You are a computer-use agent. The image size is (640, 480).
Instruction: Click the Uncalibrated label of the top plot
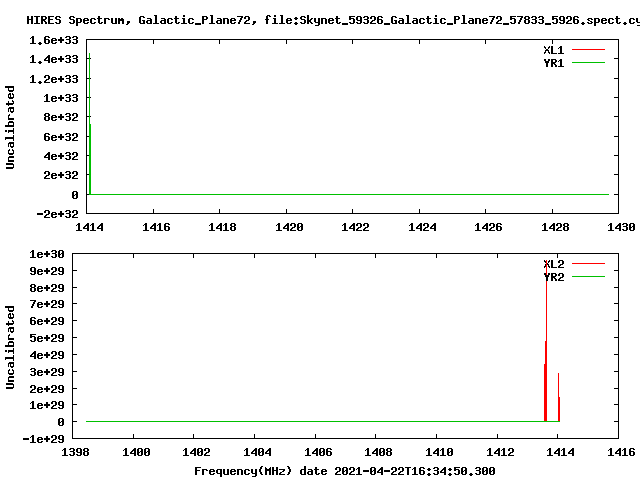click(x=10, y=127)
